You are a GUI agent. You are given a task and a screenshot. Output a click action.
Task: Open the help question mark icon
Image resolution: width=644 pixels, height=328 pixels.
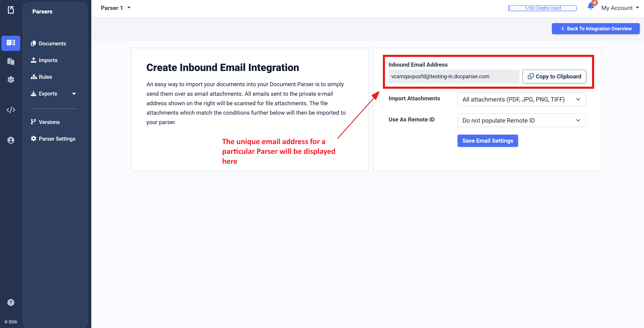pos(11,303)
